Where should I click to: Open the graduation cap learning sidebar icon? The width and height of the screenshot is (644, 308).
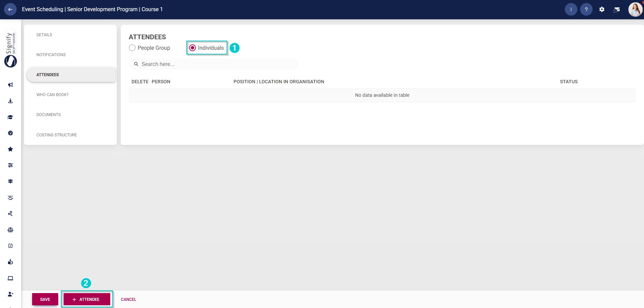coord(10,117)
